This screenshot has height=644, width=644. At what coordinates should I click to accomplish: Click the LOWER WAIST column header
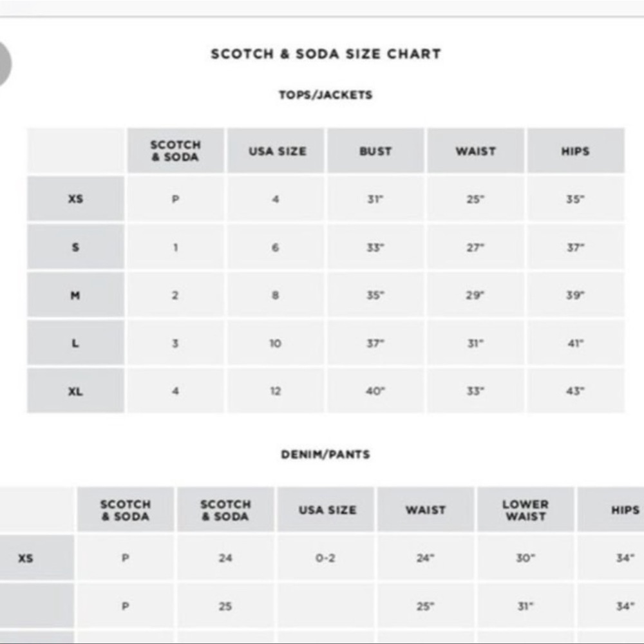[x=526, y=509]
